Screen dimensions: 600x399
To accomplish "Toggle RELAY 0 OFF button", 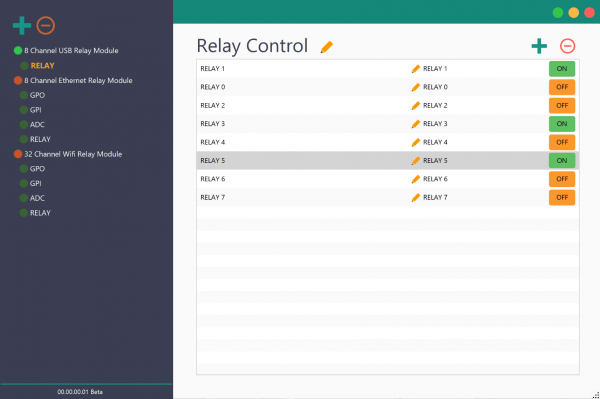I will [x=562, y=87].
